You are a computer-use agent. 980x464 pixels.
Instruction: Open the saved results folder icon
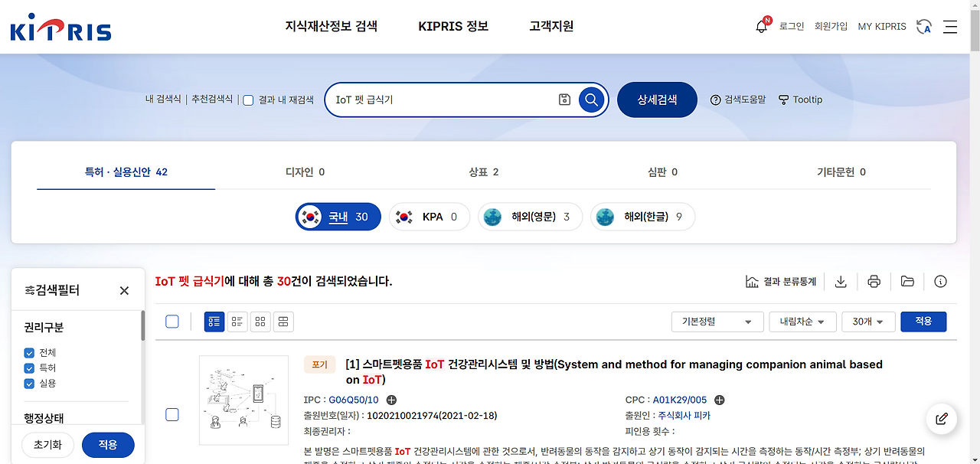click(x=907, y=281)
